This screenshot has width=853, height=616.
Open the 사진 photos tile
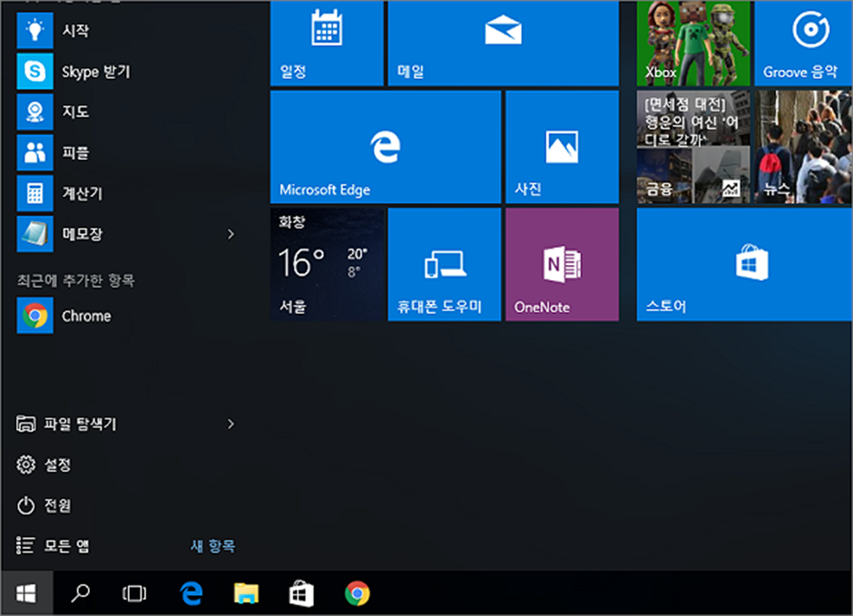[x=562, y=147]
